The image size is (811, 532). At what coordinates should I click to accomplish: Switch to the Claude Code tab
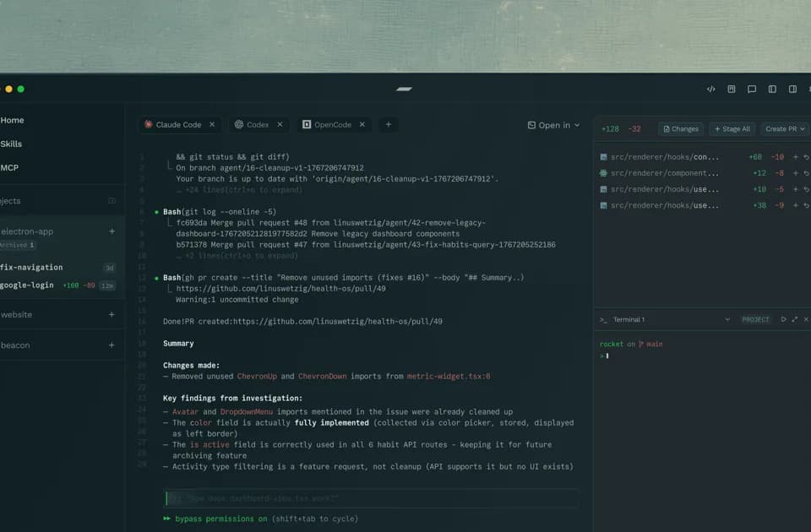179,125
